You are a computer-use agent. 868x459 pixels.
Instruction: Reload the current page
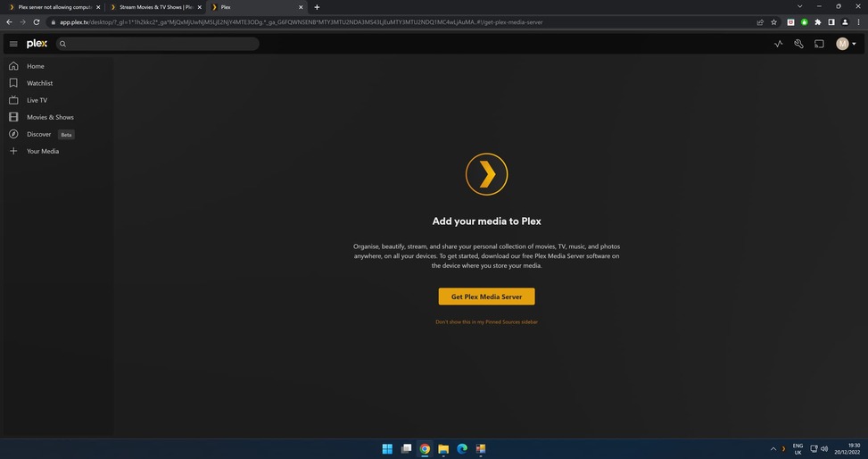[37, 22]
